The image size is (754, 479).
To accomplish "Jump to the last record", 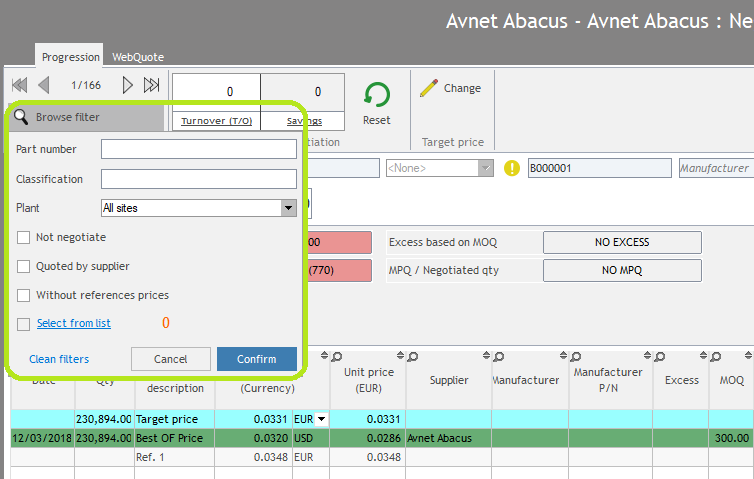I will [x=152, y=86].
